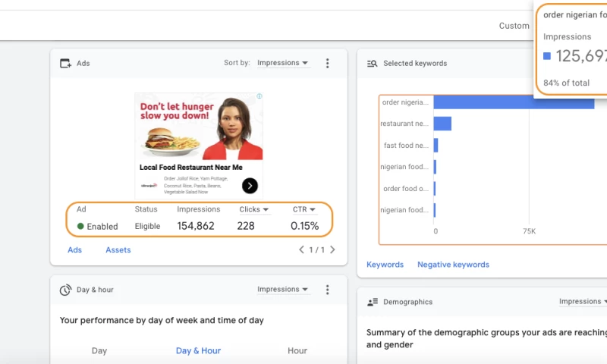Screen dimensions: 607x364
Task: Click the "fast food ne..." keyword bar
Action: (x=436, y=145)
